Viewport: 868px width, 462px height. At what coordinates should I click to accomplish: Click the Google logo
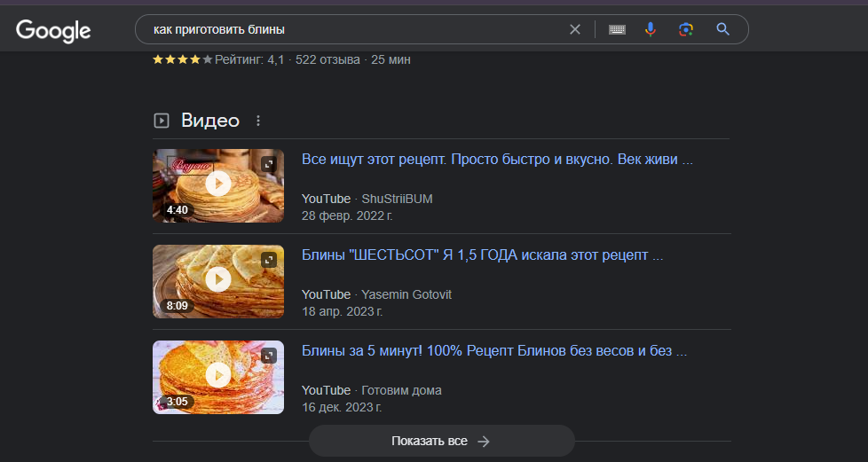pyautogui.click(x=53, y=30)
